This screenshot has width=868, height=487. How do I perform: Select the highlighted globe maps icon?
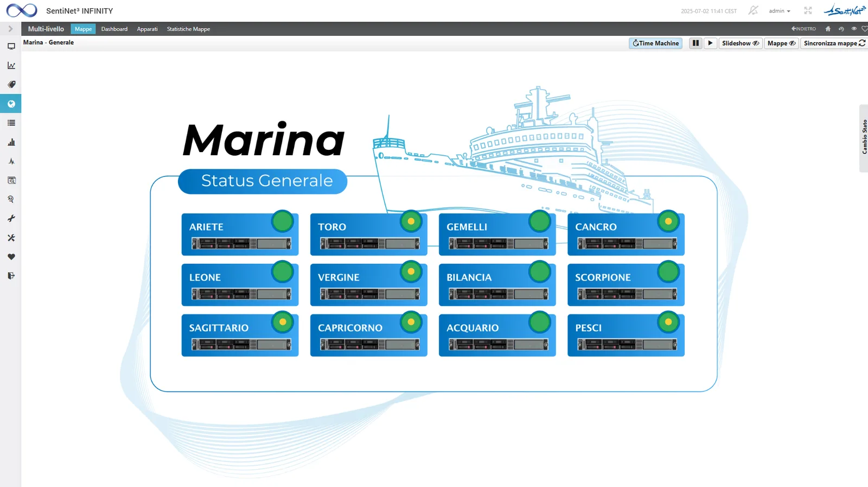[11, 104]
